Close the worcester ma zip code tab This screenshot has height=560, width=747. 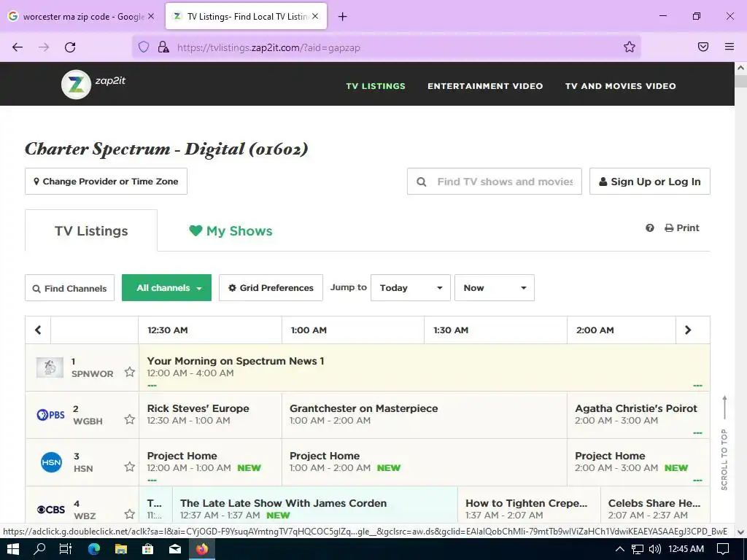coord(151,16)
